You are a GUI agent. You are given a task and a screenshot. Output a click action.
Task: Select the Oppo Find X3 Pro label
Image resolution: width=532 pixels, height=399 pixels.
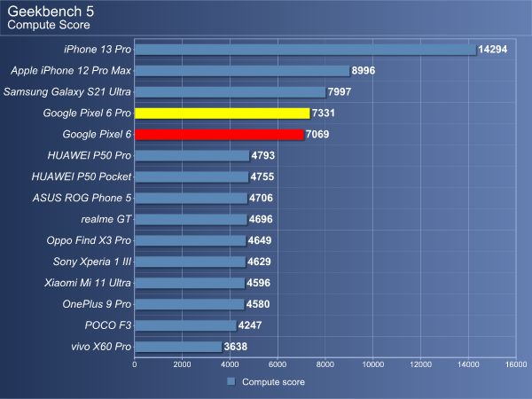[x=89, y=240]
